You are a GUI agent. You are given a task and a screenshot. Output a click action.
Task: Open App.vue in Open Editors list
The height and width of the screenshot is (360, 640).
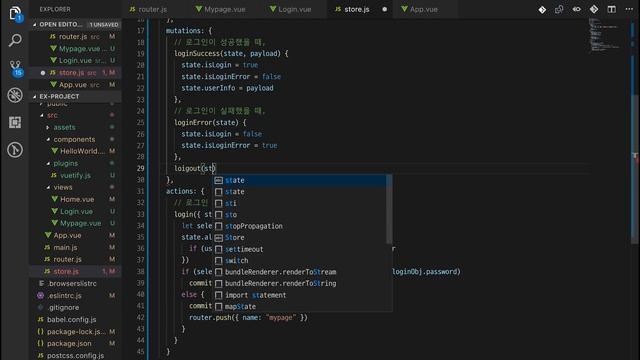tap(76, 85)
